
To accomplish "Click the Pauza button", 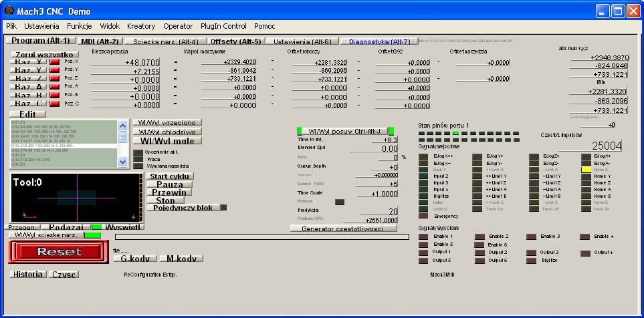I will (x=170, y=184).
